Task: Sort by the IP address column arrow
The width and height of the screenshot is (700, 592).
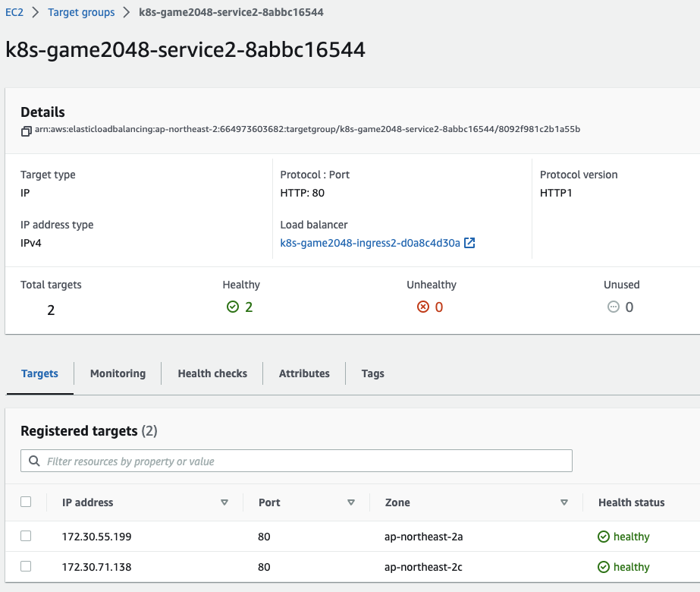Action: [224, 502]
